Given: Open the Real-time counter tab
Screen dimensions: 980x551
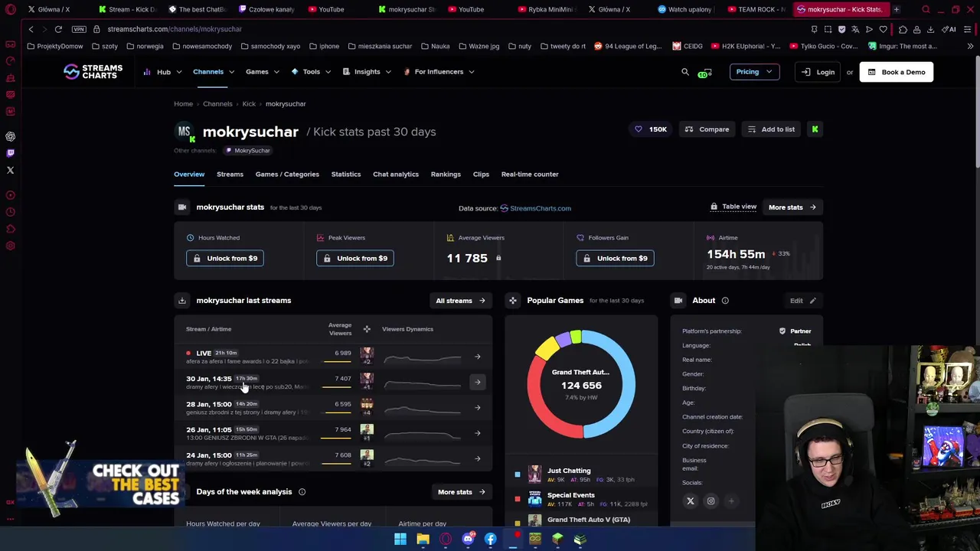Looking at the screenshot, I should click(530, 174).
